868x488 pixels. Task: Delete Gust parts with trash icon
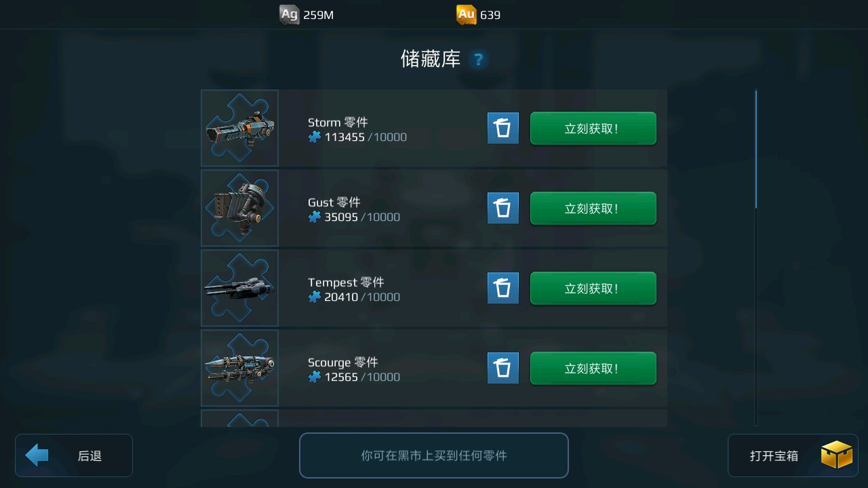503,208
